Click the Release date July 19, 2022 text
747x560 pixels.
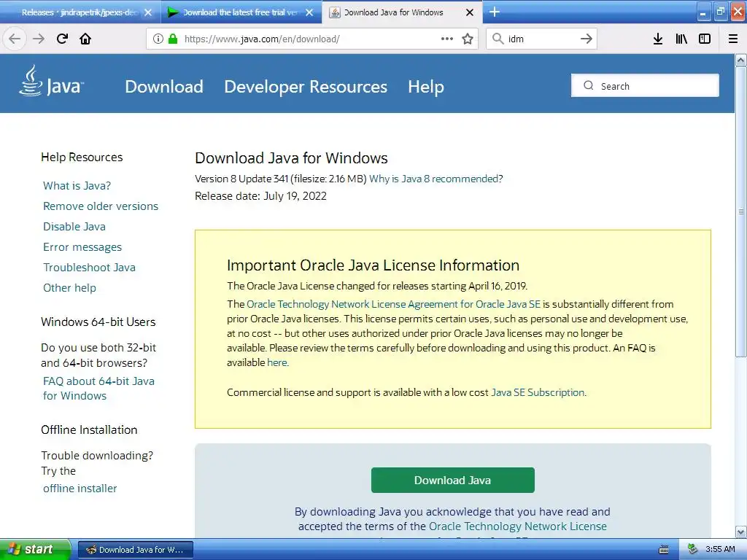(260, 196)
